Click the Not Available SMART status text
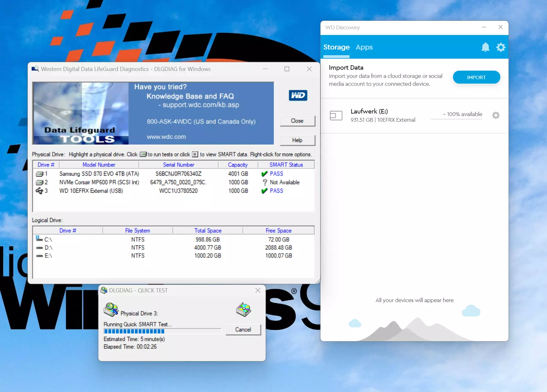The width and height of the screenshot is (547, 392). 285,182
